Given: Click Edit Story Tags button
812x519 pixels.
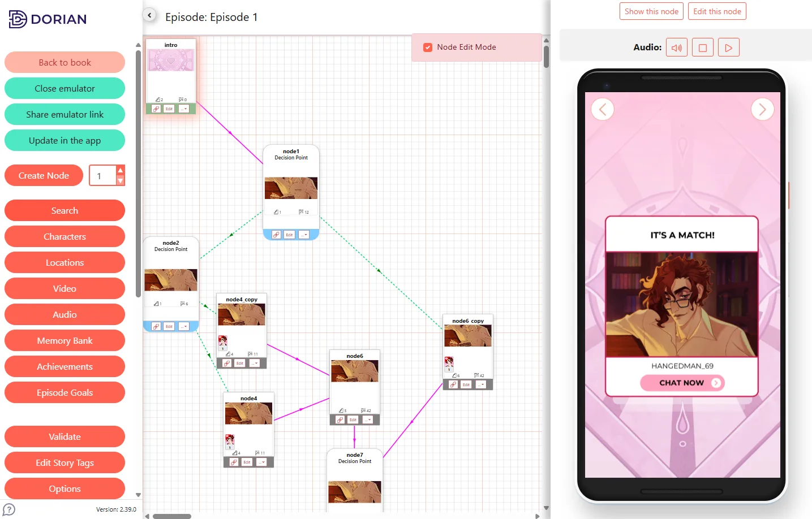Looking at the screenshot, I should coord(65,462).
